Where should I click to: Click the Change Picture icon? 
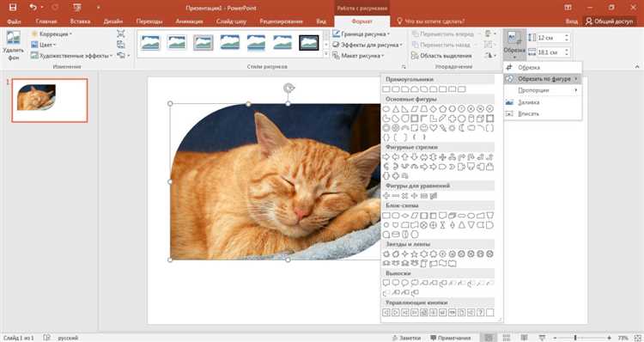120,45
